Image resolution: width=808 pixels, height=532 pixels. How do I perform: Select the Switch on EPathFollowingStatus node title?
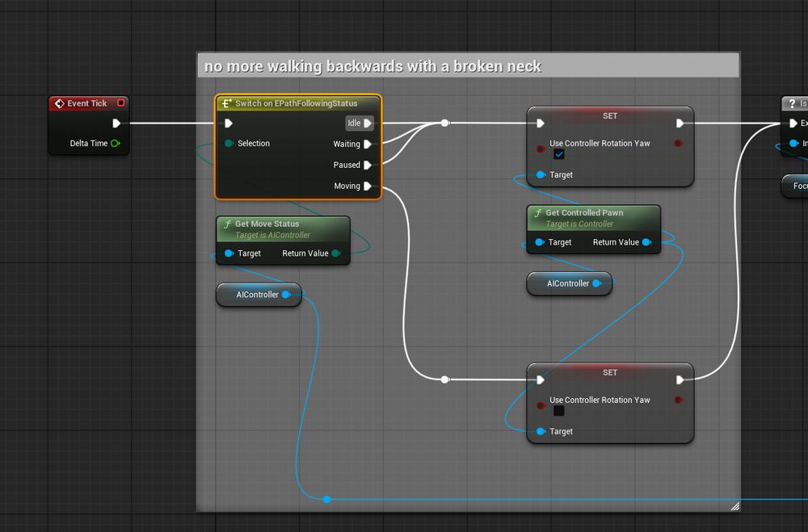click(x=297, y=103)
